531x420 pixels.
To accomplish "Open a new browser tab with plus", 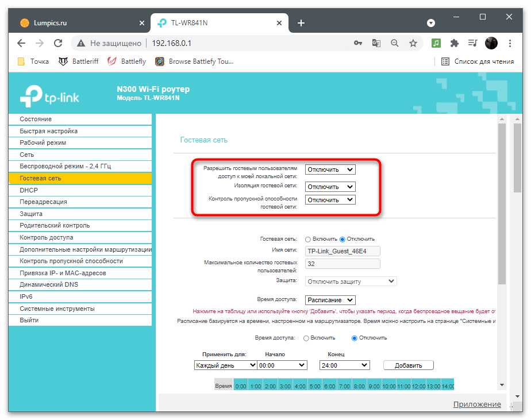I will pyautogui.click(x=301, y=23).
